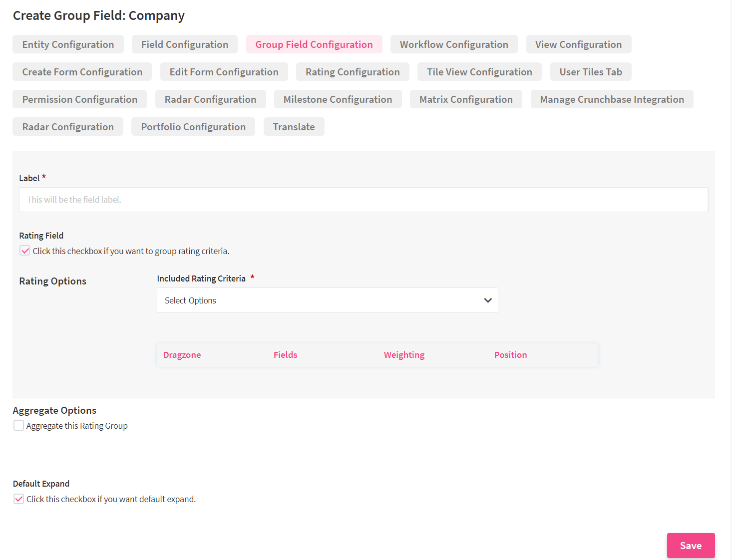Select the Workflow Configuration tab
Image resolution: width=732 pixels, height=560 pixels.
pos(453,44)
